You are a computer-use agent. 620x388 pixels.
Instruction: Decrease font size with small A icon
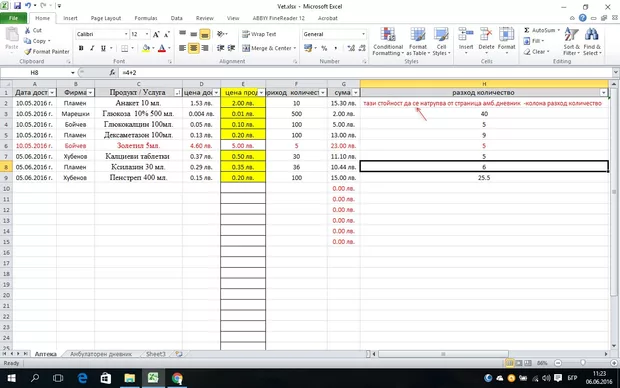(x=166, y=34)
